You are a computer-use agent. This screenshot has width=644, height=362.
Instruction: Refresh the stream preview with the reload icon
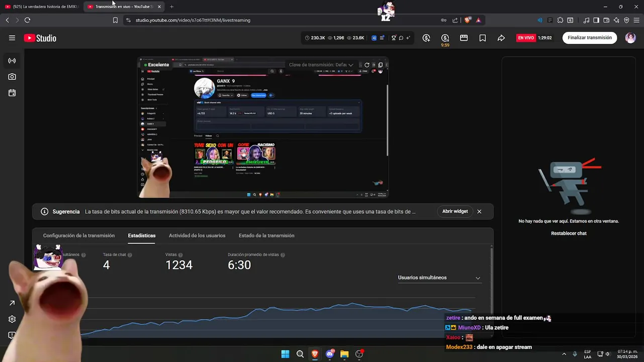coord(367,65)
